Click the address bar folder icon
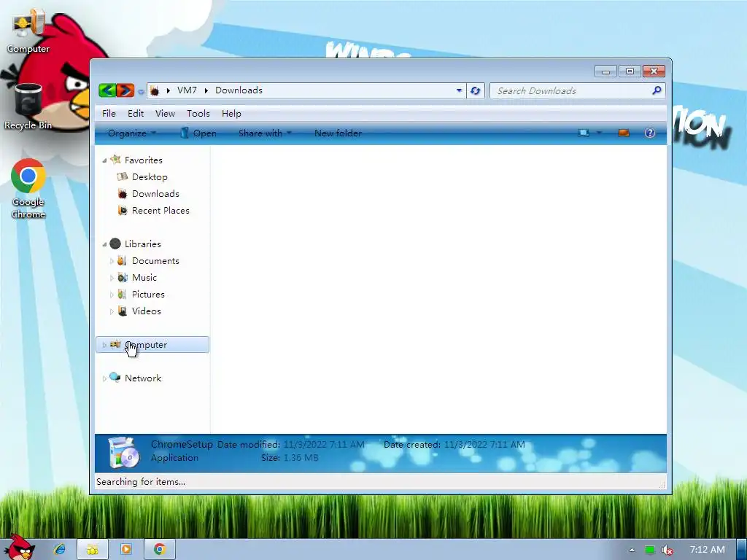 point(155,90)
